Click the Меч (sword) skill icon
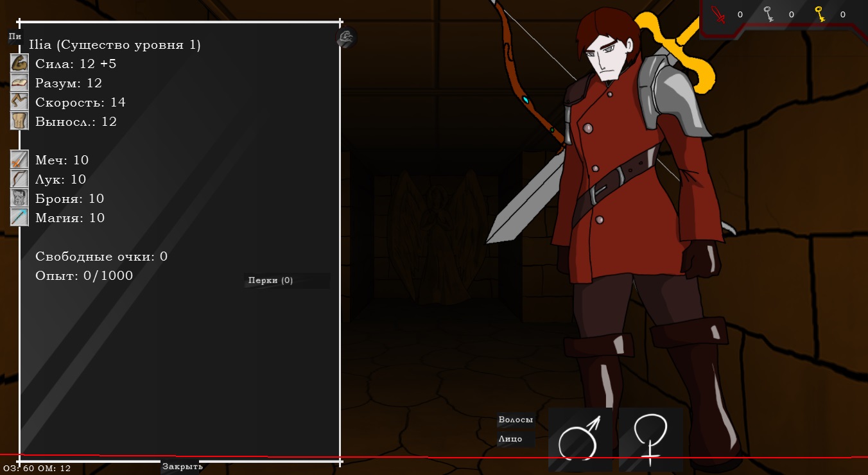The width and height of the screenshot is (868, 475). (19, 159)
